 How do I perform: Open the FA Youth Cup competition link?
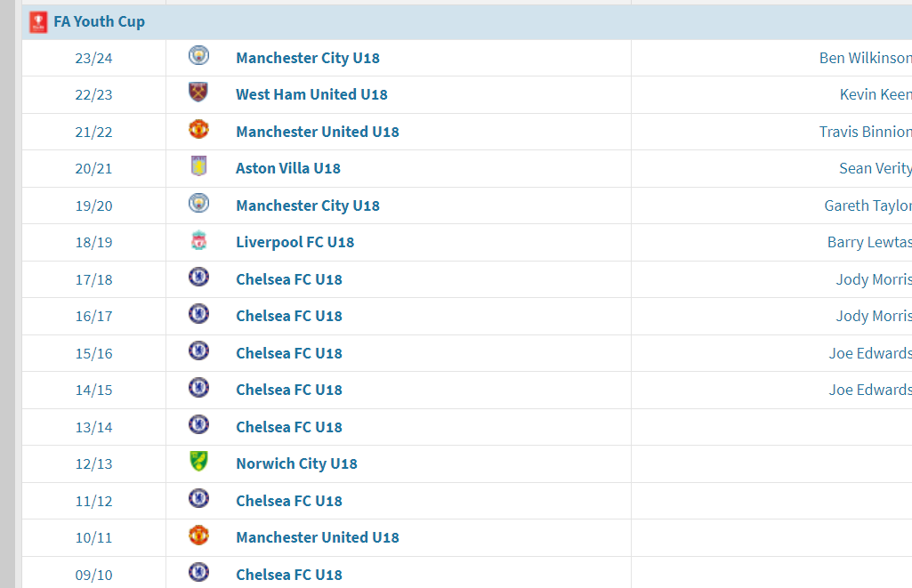click(x=99, y=21)
